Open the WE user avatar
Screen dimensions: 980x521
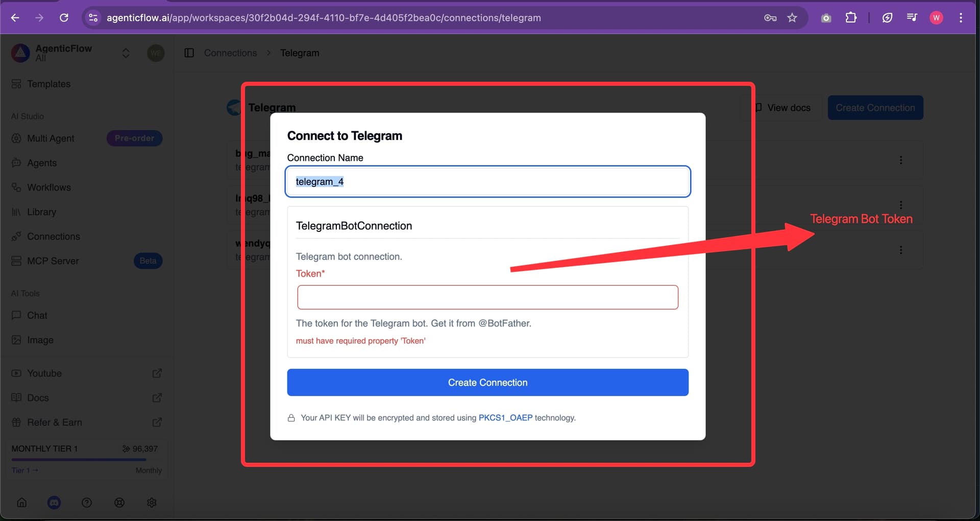pos(156,53)
